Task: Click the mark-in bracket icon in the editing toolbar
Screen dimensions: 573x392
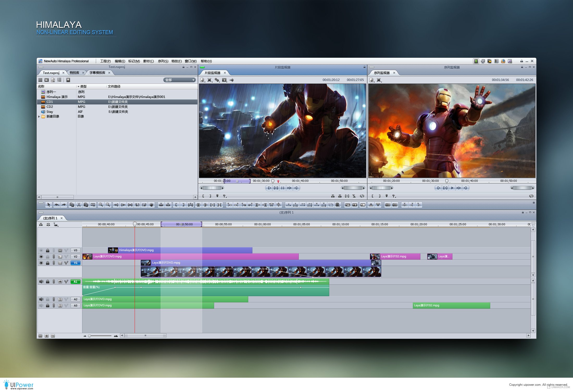Action: (176, 205)
